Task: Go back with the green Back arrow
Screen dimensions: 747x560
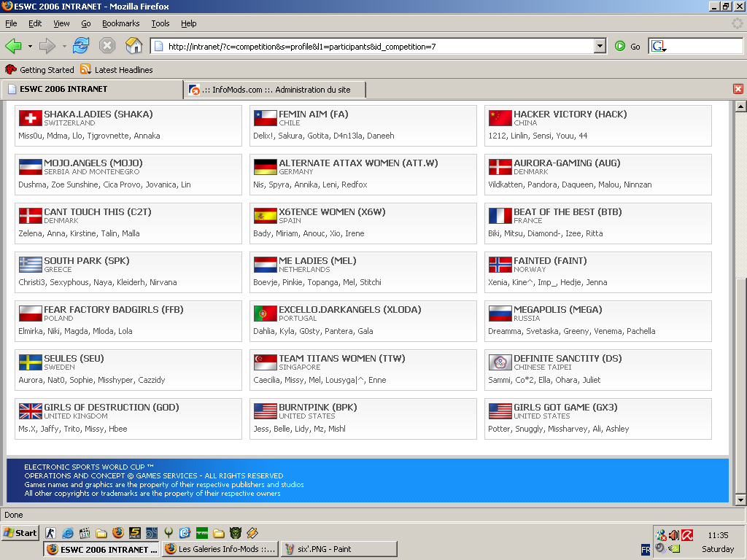Action: point(13,46)
